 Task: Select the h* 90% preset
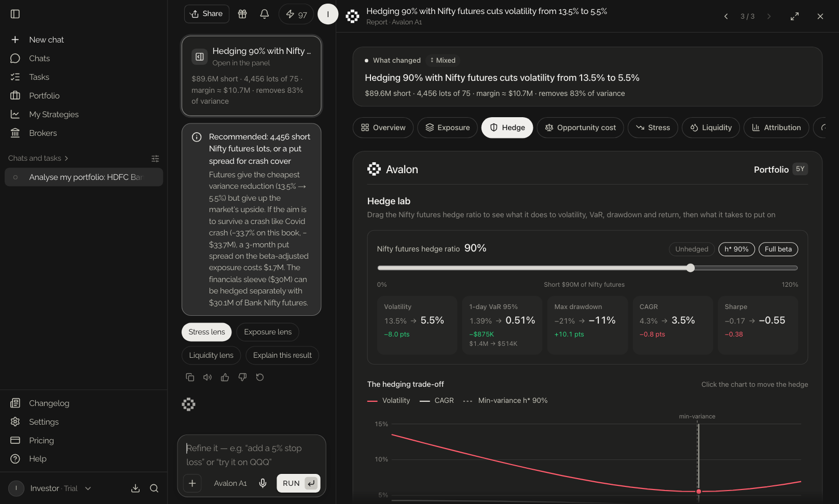(x=736, y=249)
